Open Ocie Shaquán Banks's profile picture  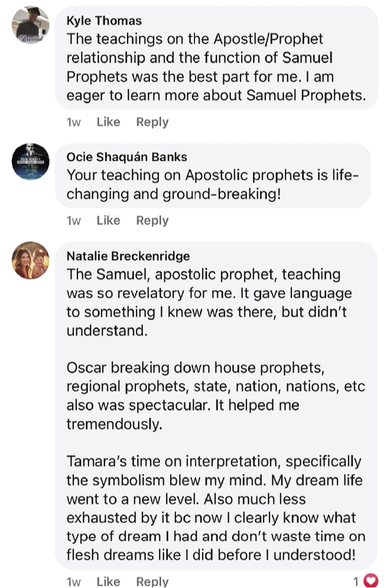pyautogui.click(x=31, y=161)
